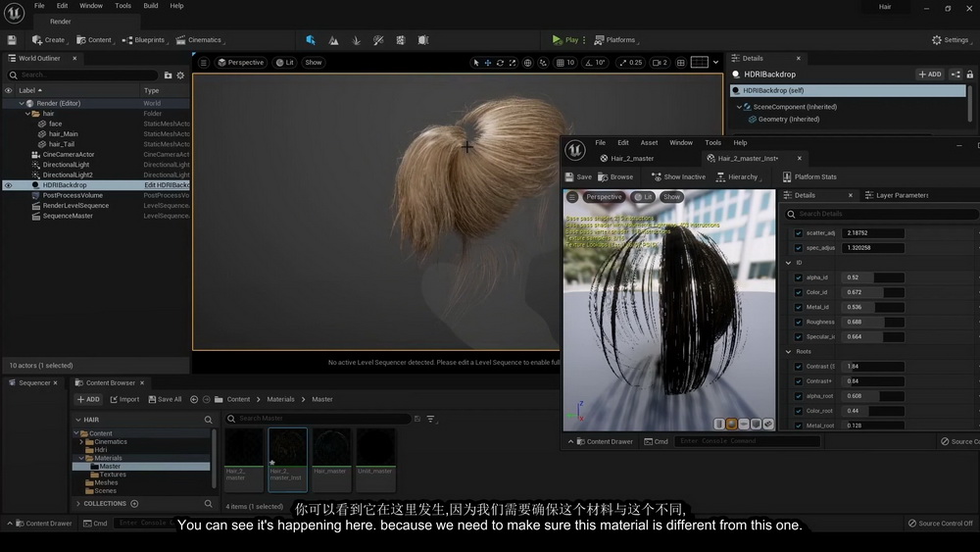
Task: Toggle visibility eye for HDRIBackdrop
Action: pyautogui.click(x=8, y=185)
